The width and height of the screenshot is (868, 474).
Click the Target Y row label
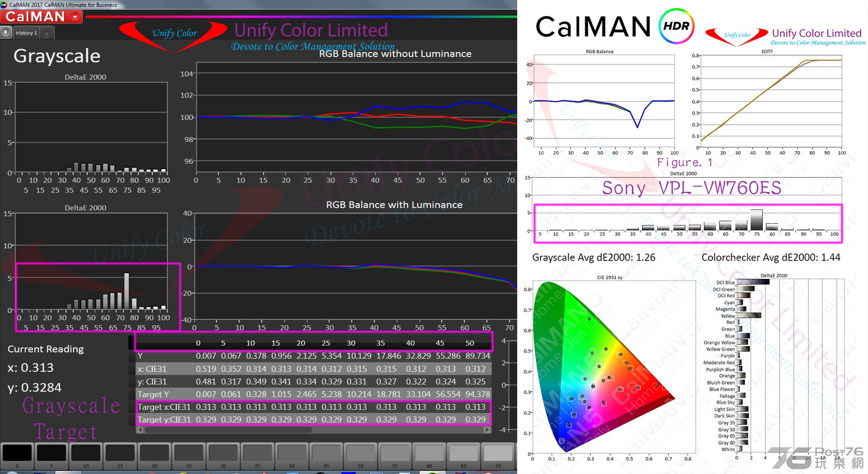click(153, 394)
